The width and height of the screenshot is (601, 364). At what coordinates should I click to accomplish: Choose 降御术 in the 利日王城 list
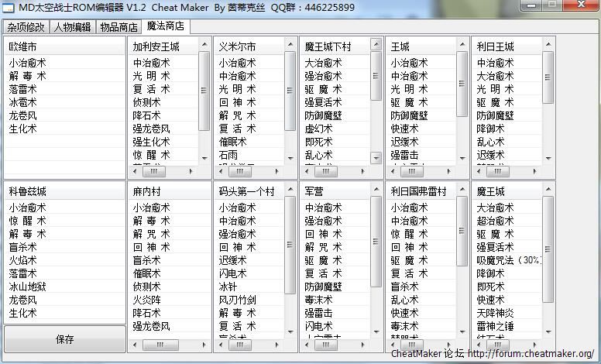490,129
